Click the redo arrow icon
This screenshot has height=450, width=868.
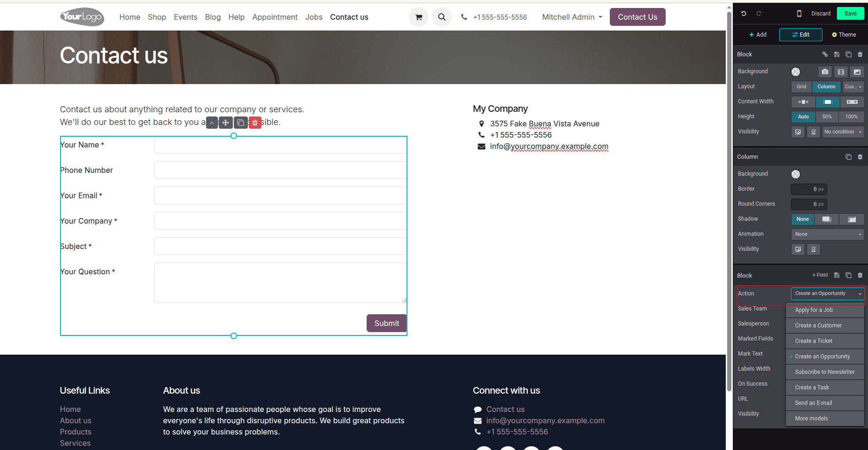pyautogui.click(x=759, y=14)
